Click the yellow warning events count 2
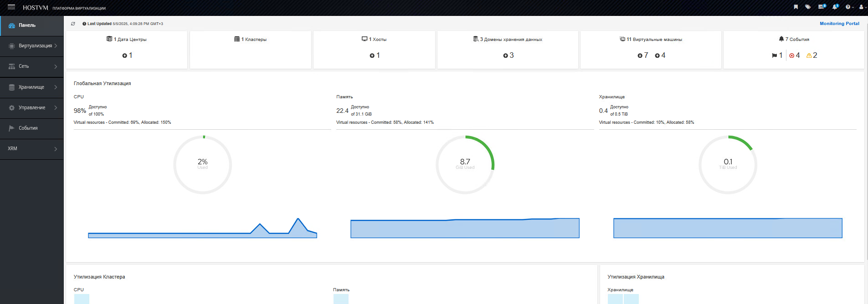Image resolution: width=868 pixels, height=304 pixels. [x=812, y=56]
